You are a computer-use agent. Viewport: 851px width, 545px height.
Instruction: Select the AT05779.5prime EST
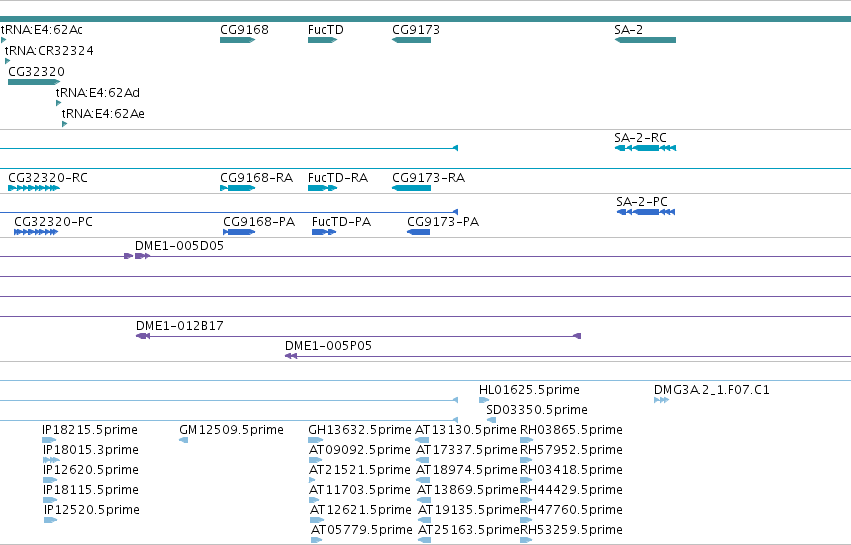click(316, 540)
